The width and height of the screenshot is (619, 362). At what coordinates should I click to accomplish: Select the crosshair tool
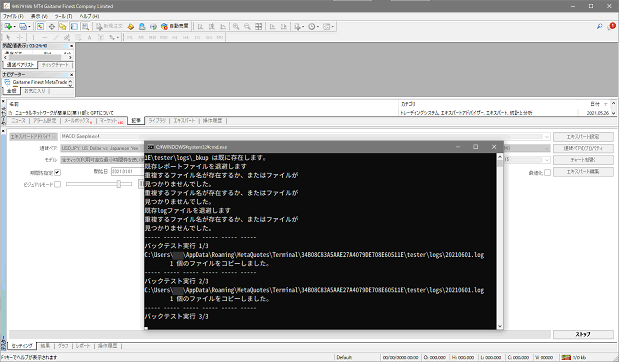click(19, 38)
